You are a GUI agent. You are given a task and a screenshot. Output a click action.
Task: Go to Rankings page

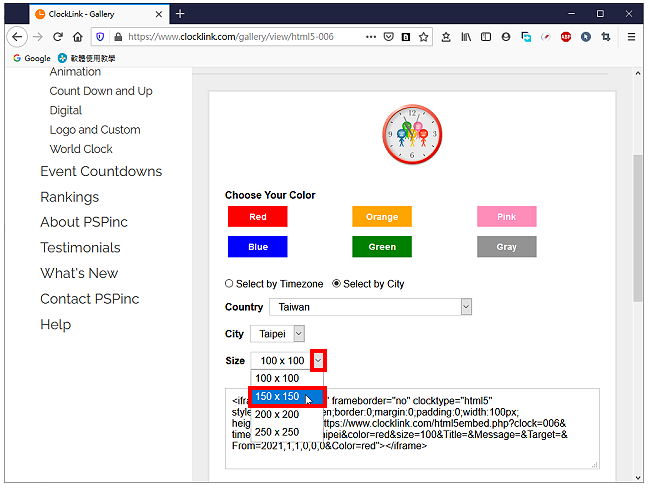tap(70, 197)
